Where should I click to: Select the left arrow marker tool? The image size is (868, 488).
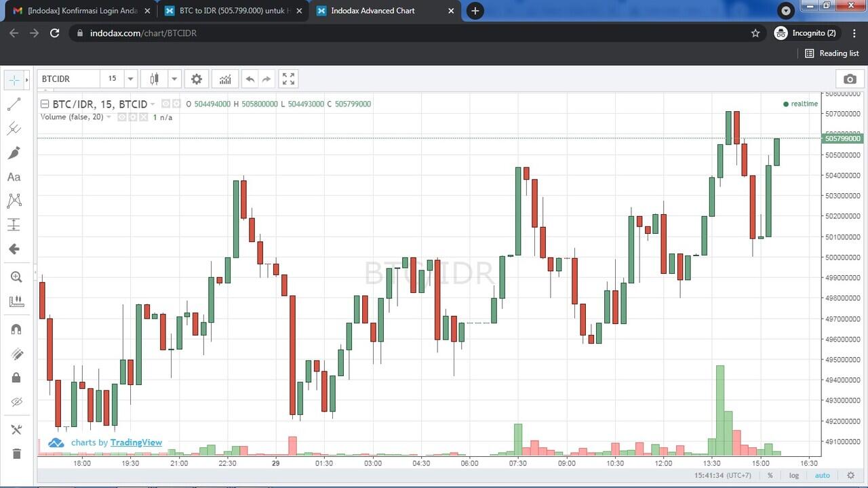click(14, 249)
